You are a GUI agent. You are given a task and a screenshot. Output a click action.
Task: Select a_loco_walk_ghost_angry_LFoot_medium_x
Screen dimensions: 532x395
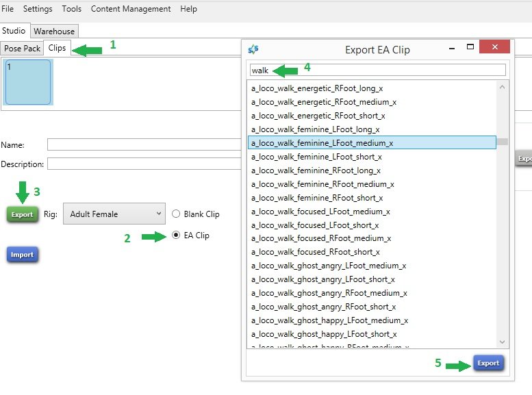372,266
